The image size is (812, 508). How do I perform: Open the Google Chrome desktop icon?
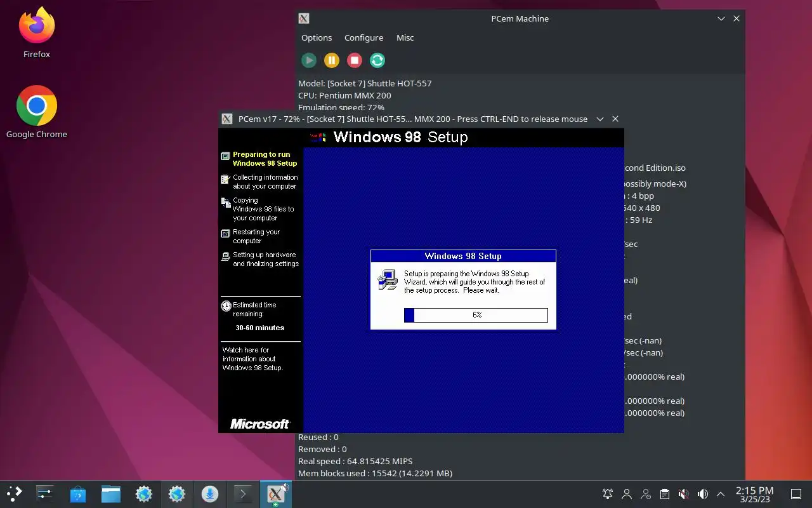[37, 112]
